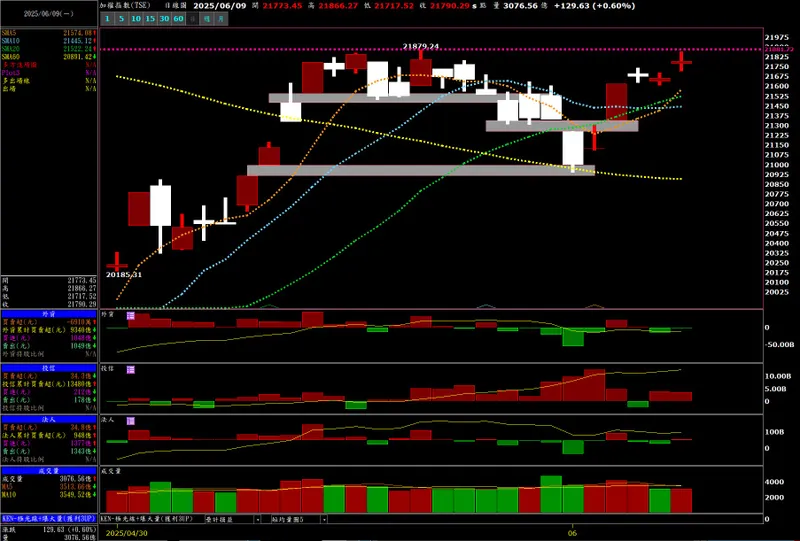Expand the 累計損益 dropdown arrow
Image resolution: width=800 pixels, height=541 pixels.
257,519
